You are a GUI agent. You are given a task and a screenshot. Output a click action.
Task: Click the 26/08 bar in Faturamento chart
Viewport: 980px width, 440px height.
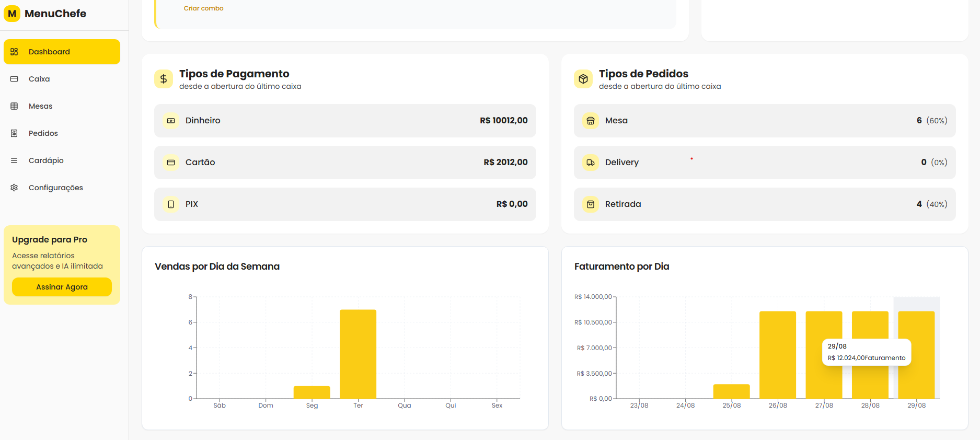(x=777, y=355)
